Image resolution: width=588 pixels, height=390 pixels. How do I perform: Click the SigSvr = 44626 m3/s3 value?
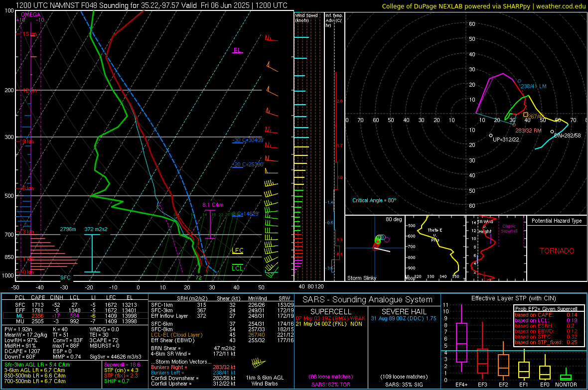[116, 357]
